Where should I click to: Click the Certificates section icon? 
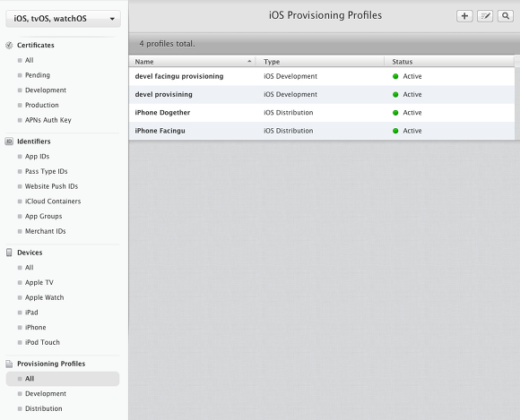[x=9, y=46]
